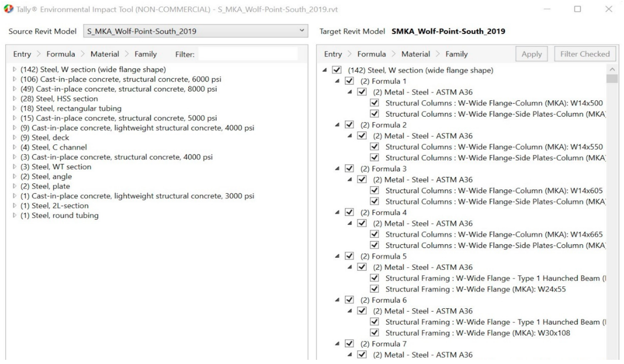Screen dimensions: 624x364
Task: Uncheck the root Steel W section checkbox
Action: tap(337, 70)
